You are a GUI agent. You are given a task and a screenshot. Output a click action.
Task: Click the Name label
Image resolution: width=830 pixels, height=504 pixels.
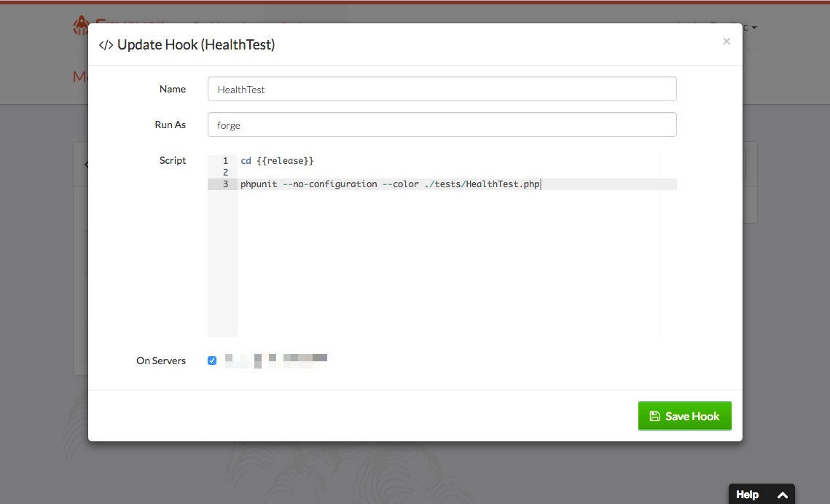(x=173, y=89)
